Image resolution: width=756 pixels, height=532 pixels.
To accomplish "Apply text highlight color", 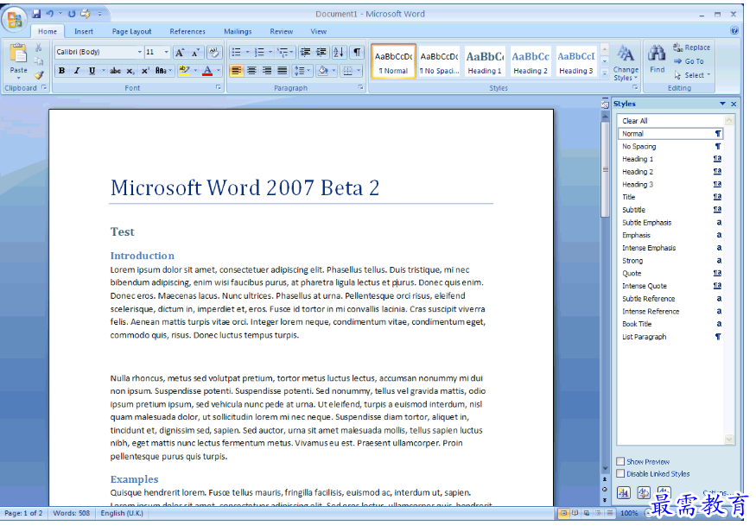I will click(184, 71).
